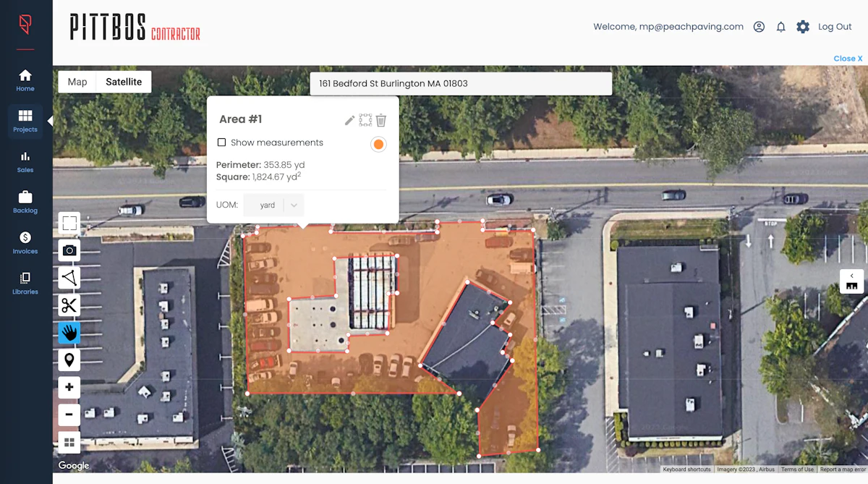This screenshot has height=484, width=868.
Task: Take a map snapshot with the camera tool
Action: 69,250
